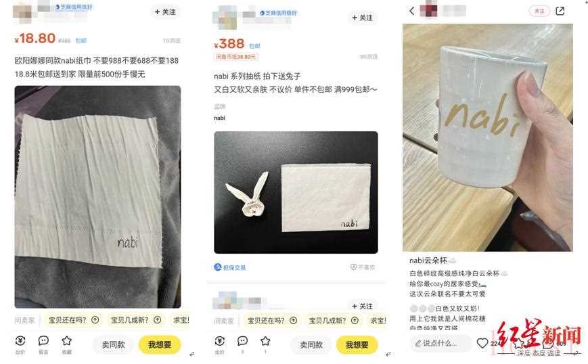Mark the ¥388 listing as 不喜欢

(x=362, y=267)
